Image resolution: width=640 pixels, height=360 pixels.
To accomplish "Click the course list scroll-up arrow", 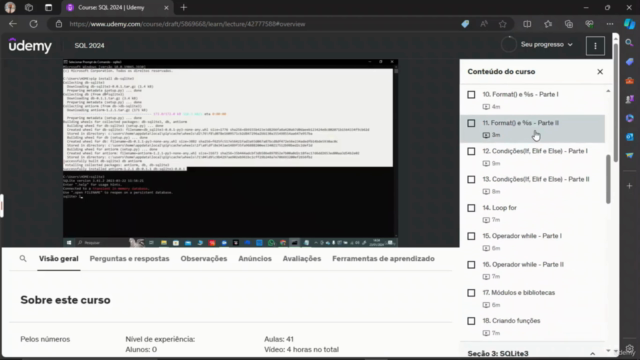I will [608, 91].
